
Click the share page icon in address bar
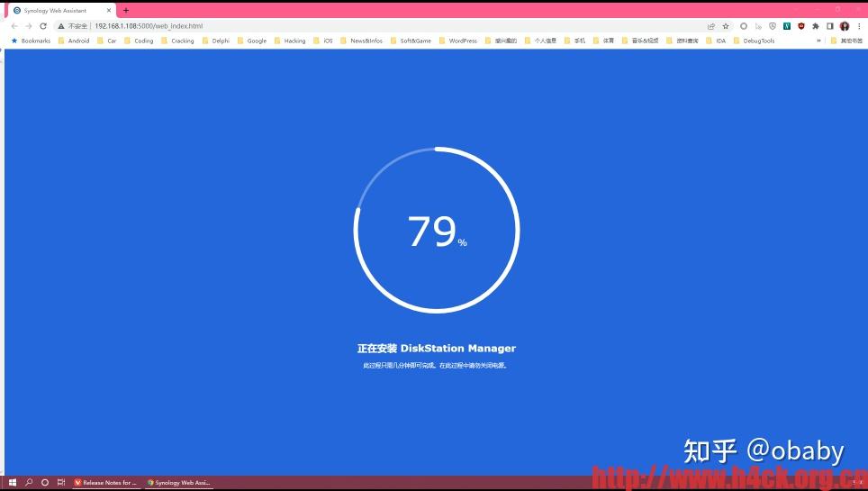(x=711, y=26)
